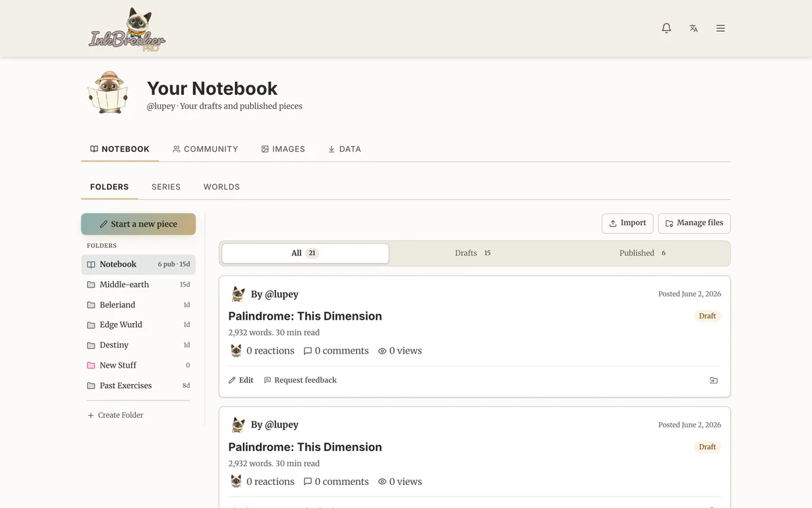Screen dimensions: 812x508
Task: Open the Past Exercises folder
Action: [138, 385]
